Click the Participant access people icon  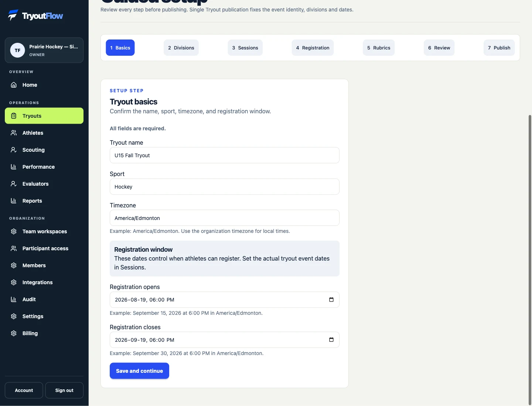pyautogui.click(x=14, y=248)
